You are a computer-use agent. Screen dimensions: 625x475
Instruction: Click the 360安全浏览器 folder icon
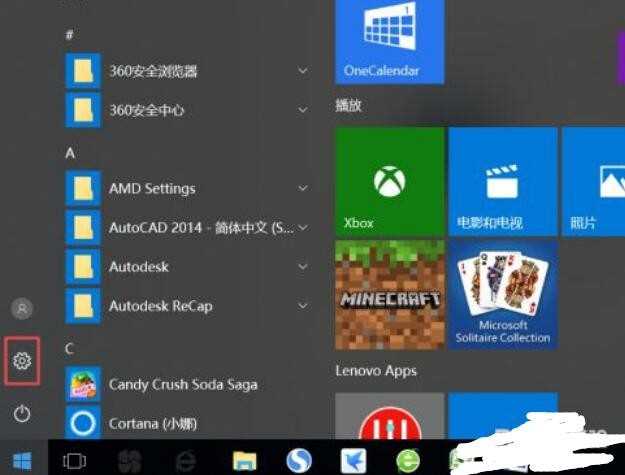(83, 71)
